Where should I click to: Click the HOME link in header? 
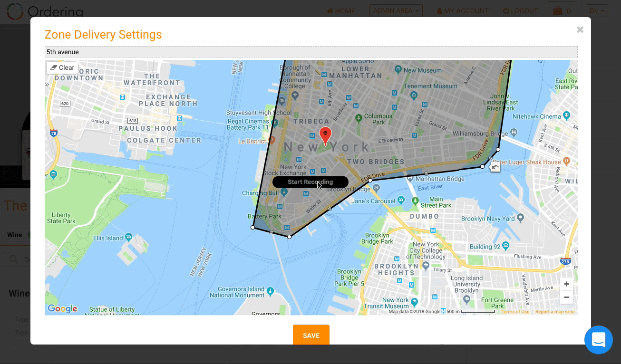click(340, 10)
